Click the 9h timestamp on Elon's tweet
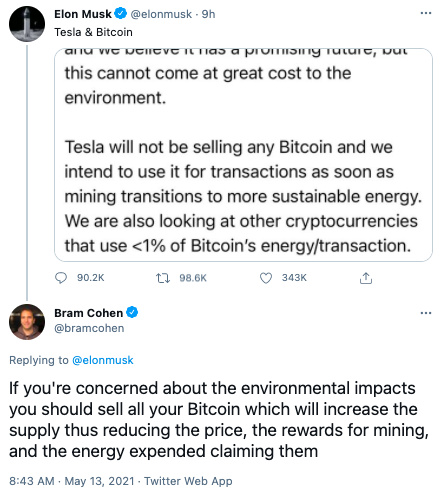444x498 pixels. point(208,14)
